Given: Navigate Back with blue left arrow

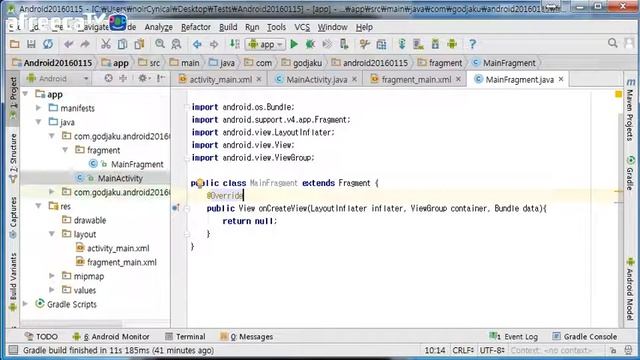Looking at the screenshot, I should (x=197, y=44).
